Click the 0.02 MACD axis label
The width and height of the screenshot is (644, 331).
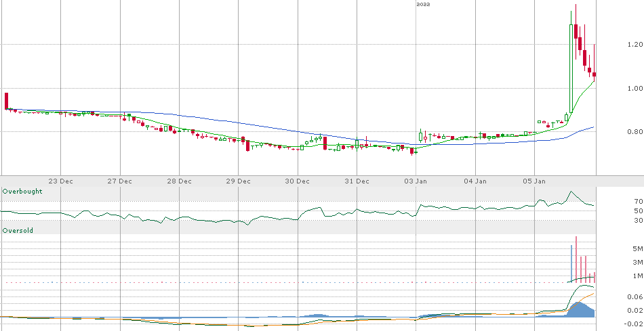click(635, 311)
